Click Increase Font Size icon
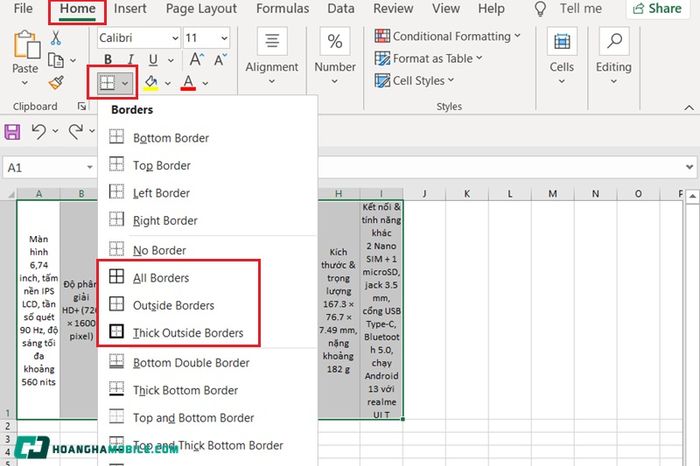This screenshot has width=700, height=466. (x=196, y=59)
